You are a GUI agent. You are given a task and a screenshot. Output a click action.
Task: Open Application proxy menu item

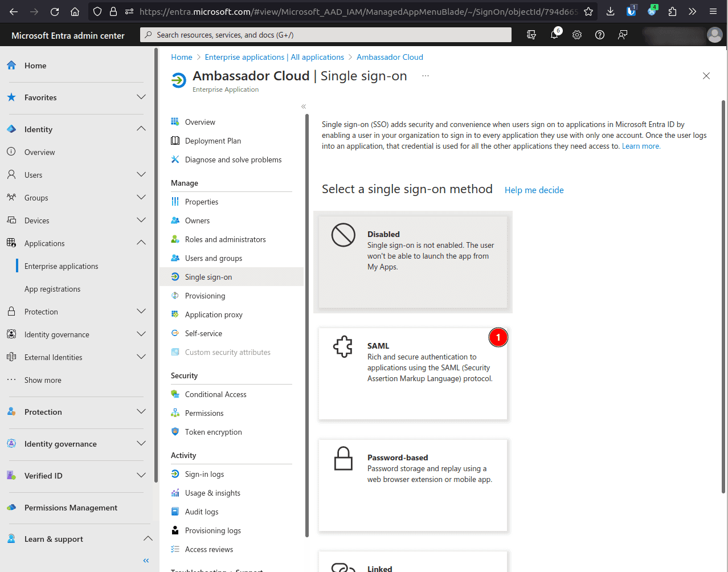(x=214, y=314)
